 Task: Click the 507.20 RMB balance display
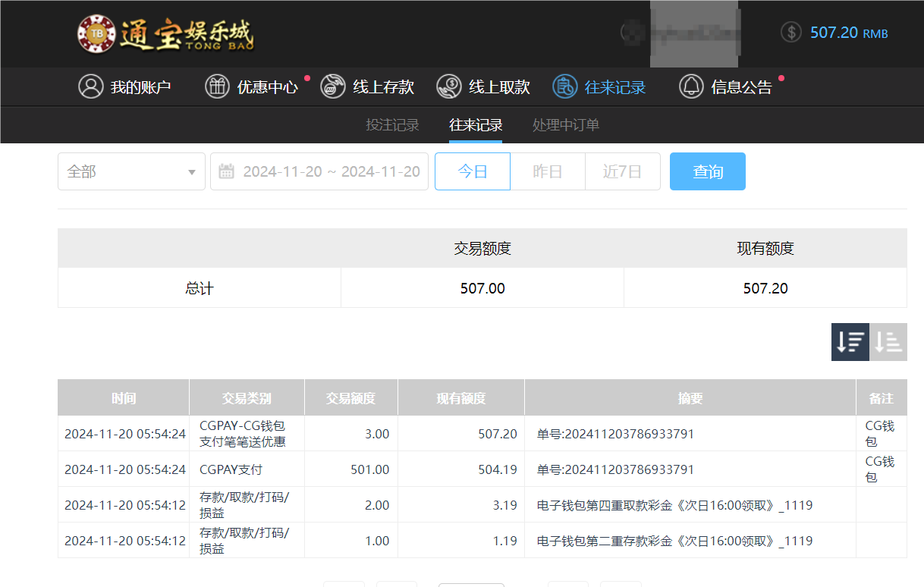coord(833,33)
